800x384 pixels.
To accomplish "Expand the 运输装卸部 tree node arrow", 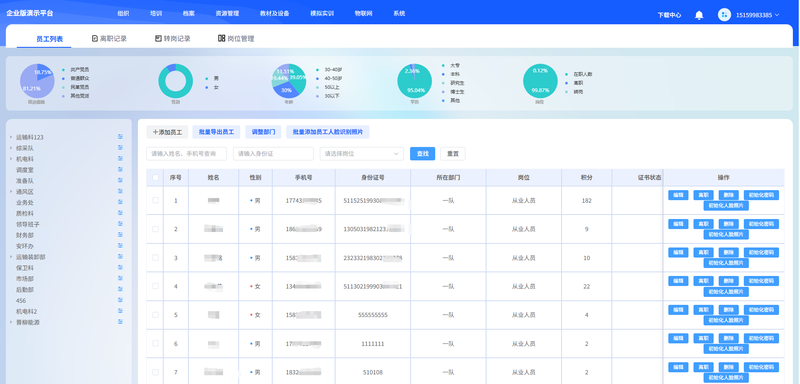I will click(x=11, y=257).
